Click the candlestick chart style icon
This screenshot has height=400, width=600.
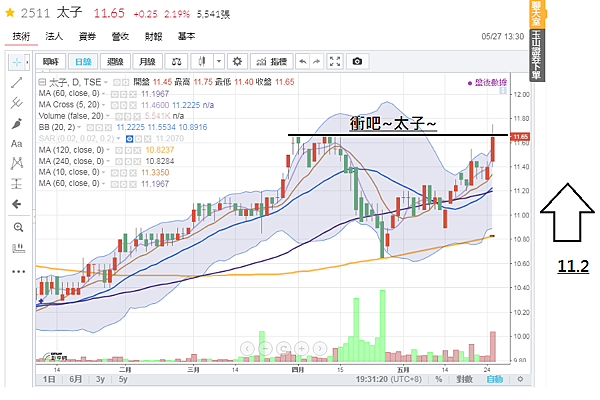pyautogui.click(x=202, y=61)
